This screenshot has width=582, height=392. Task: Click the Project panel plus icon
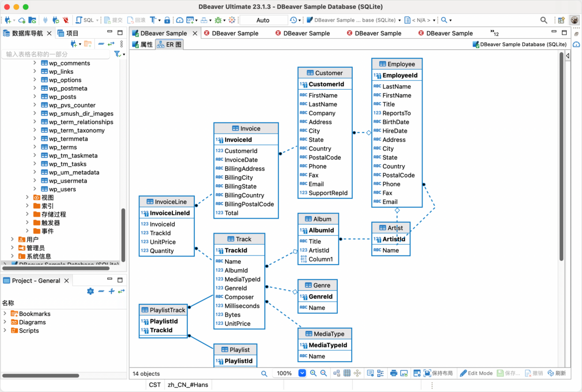pyautogui.click(x=111, y=291)
